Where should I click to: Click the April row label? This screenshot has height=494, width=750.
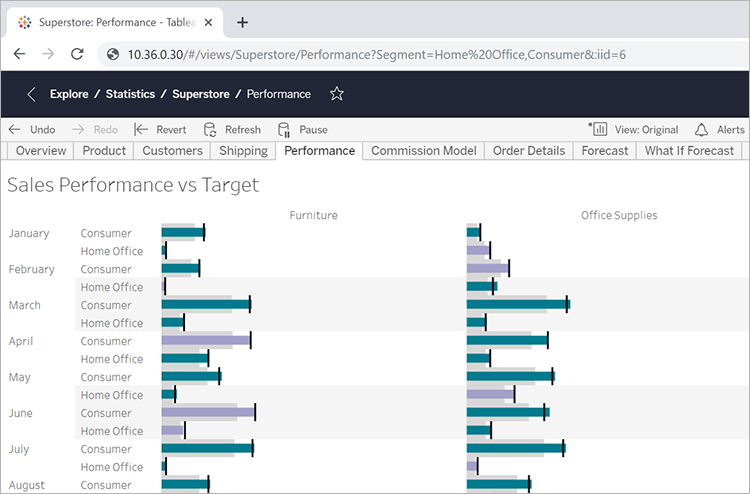pos(21,341)
